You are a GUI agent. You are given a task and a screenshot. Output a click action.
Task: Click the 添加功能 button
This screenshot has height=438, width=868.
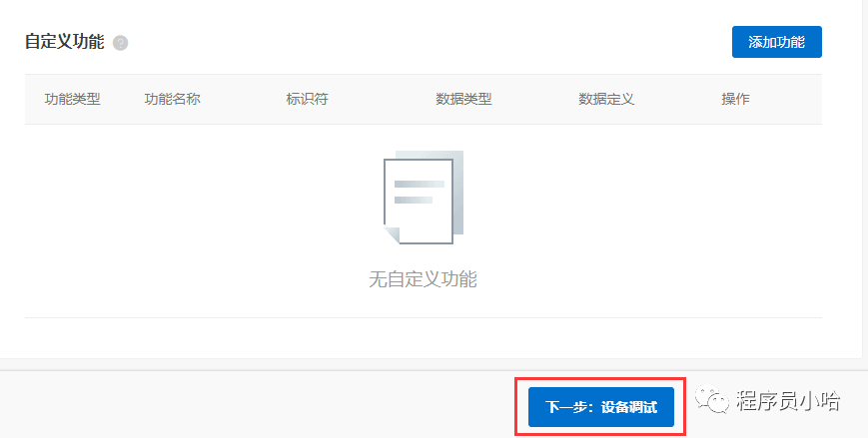pos(776,42)
